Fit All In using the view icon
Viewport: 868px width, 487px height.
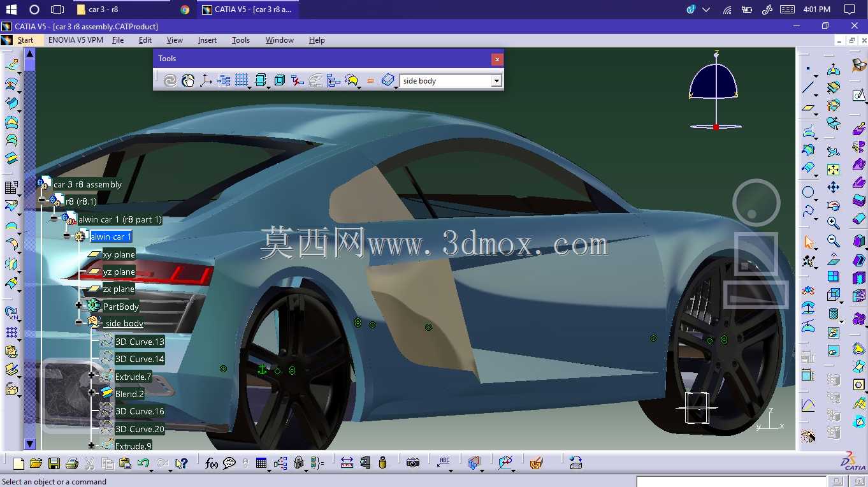pyautogui.click(x=833, y=170)
